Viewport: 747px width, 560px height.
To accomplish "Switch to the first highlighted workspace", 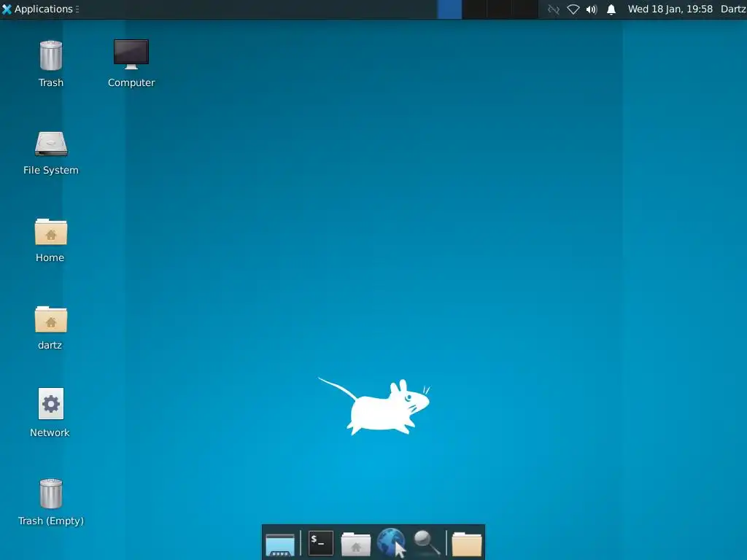I will coord(449,9).
